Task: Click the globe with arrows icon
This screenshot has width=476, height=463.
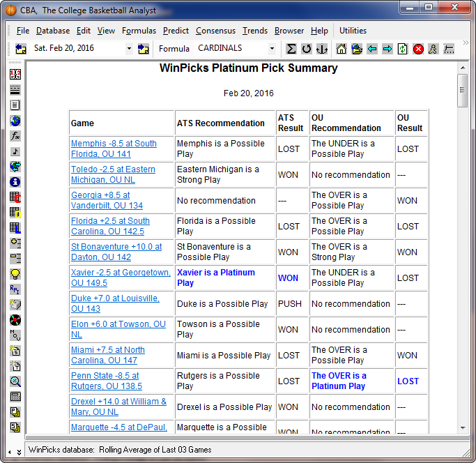Action: click(15, 167)
